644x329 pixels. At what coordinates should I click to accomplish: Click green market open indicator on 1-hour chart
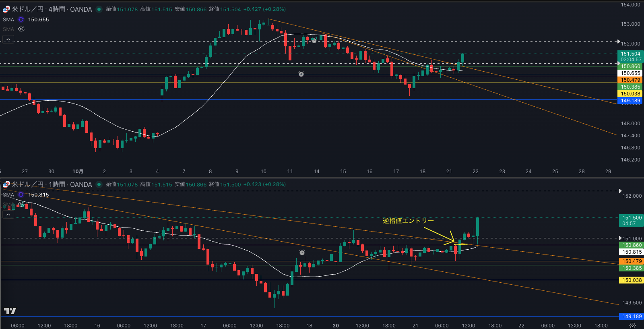[99, 184]
